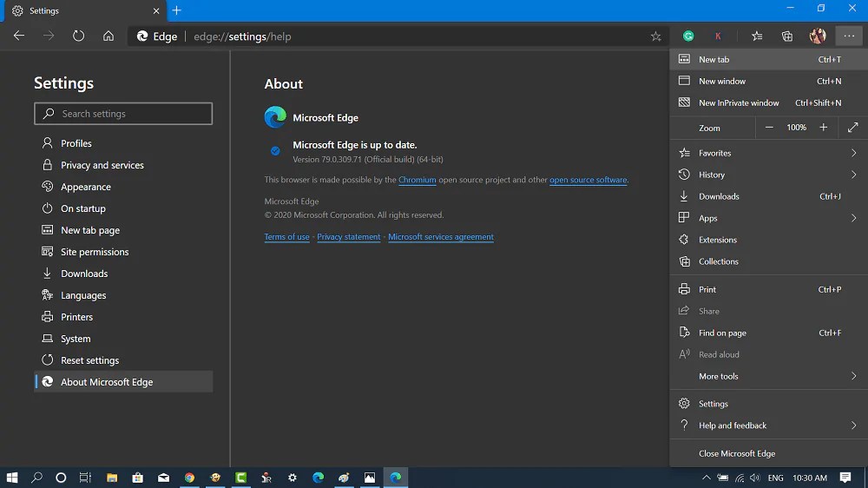Open the taskbar volume icon
The image size is (868, 488).
[755, 478]
